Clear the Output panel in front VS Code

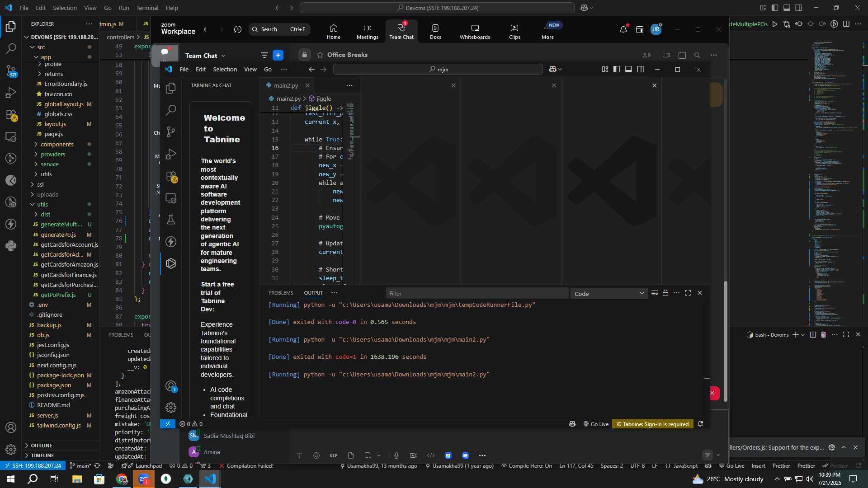tap(654, 293)
